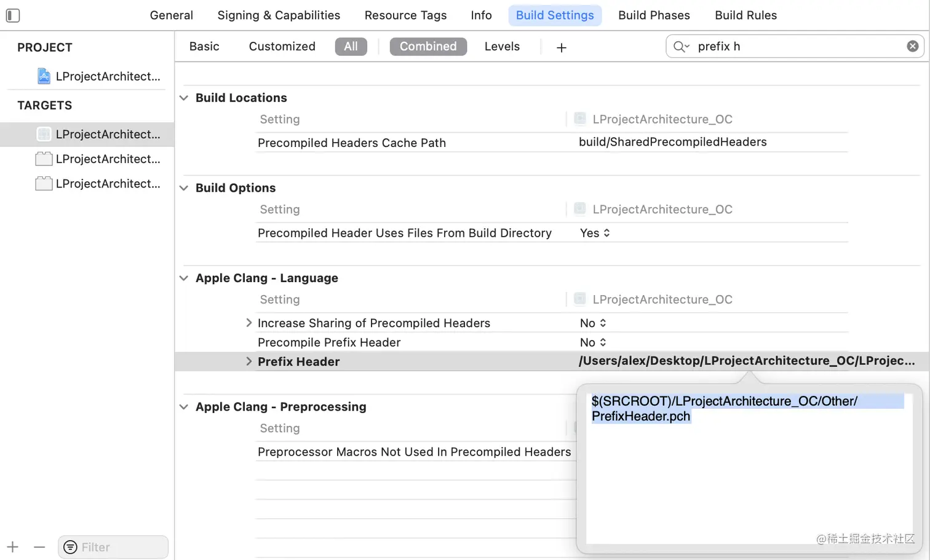Click the PrefixHeader.pch popup text editor

(x=749, y=468)
